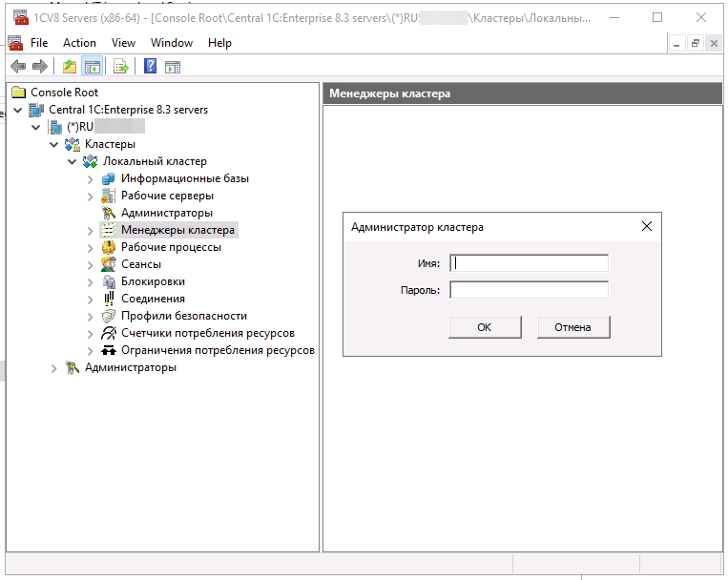The width and height of the screenshot is (728, 580).
Task: Select Профили безопасности tree label
Action: pyautogui.click(x=184, y=316)
